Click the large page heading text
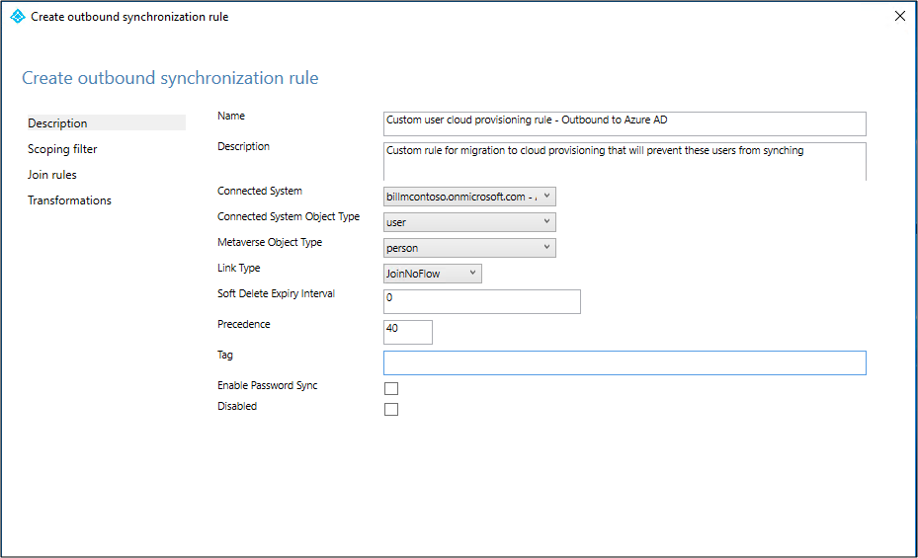Screen dimensions: 918x558 pos(170,78)
